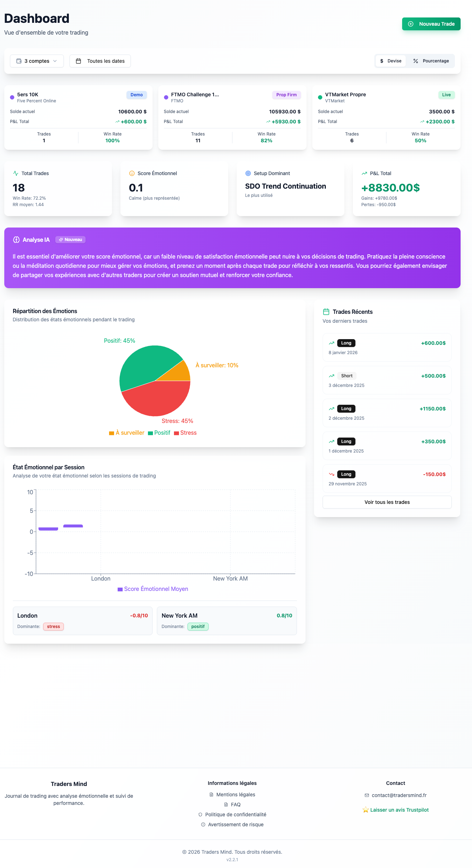Click the Nouveau badge in Analyse IA
The width and height of the screenshot is (472, 868).
coord(70,240)
